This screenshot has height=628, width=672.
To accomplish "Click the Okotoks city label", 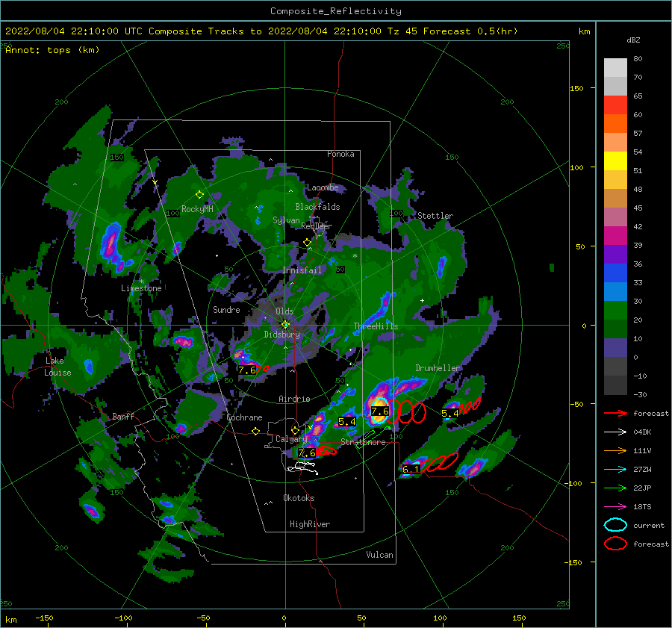I will pyautogui.click(x=299, y=498).
